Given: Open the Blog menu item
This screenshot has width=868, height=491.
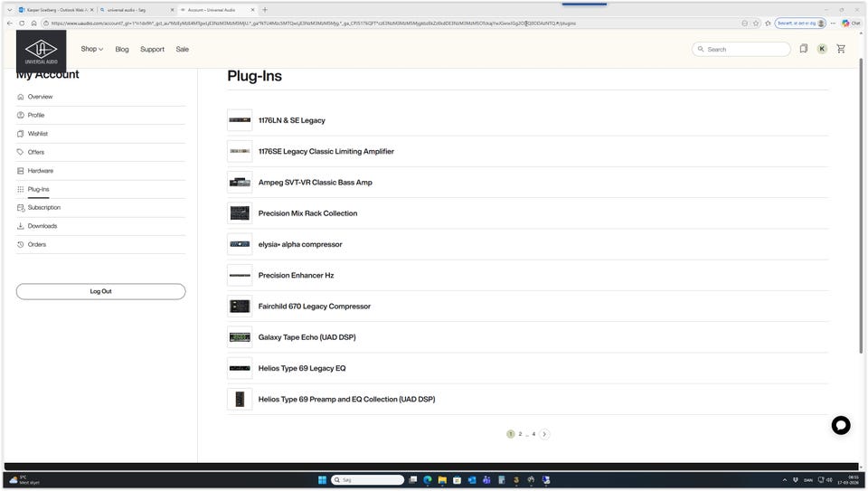Looking at the screenshot, I should click(x=122, y=49).
